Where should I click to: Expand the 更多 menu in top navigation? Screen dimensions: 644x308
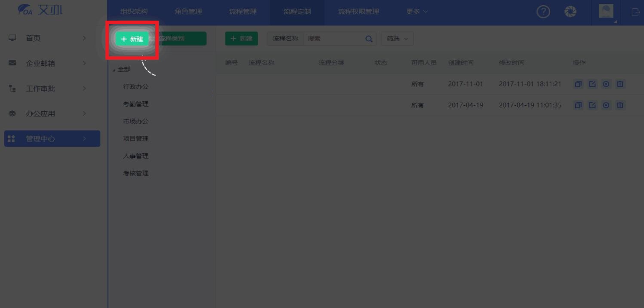[417, 12]
